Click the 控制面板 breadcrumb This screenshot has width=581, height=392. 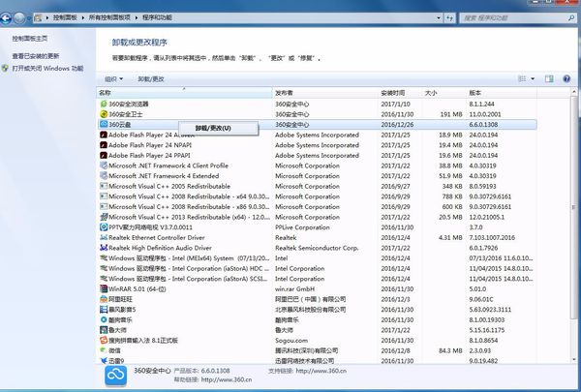click(x=65, y=17)
